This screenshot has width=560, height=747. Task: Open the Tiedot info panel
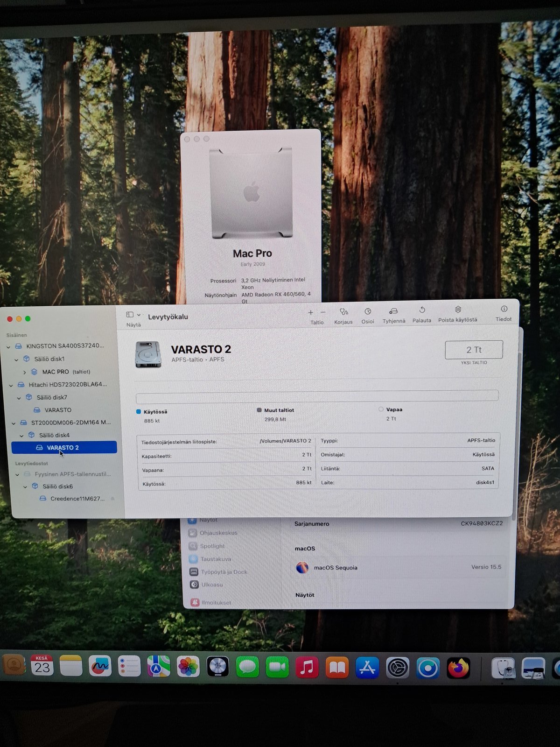[x=504, y=309]
